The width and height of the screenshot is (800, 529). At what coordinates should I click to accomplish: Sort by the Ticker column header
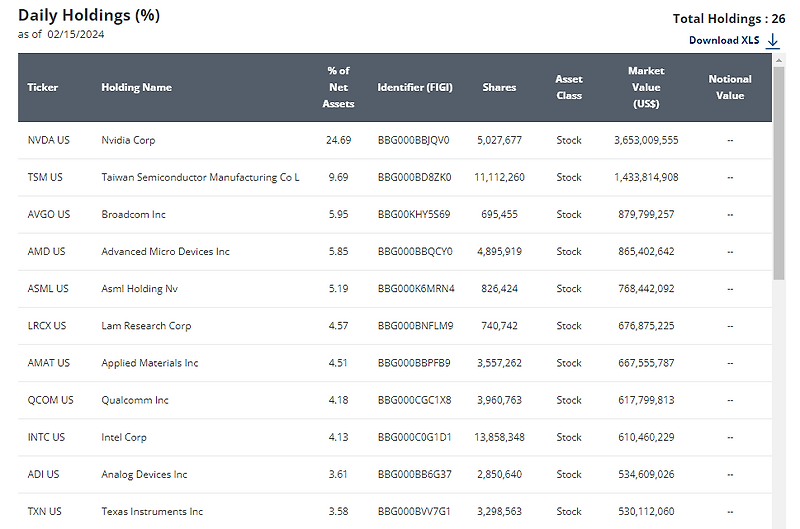[43, 87]
